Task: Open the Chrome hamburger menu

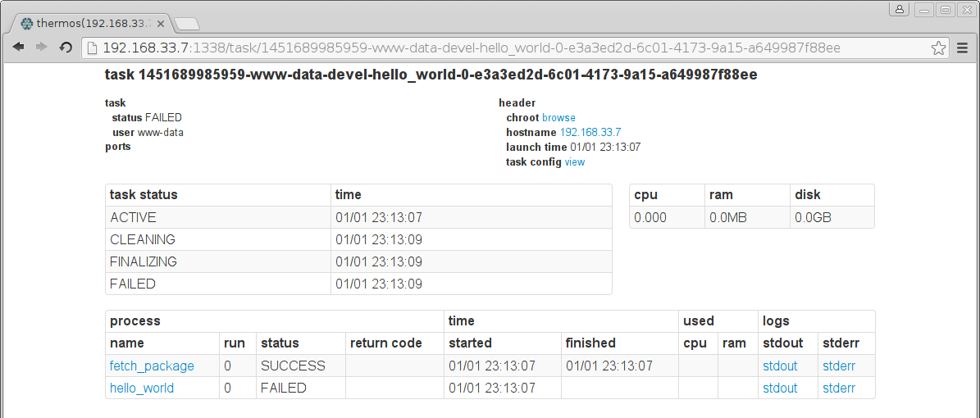Action: [963, 48]
